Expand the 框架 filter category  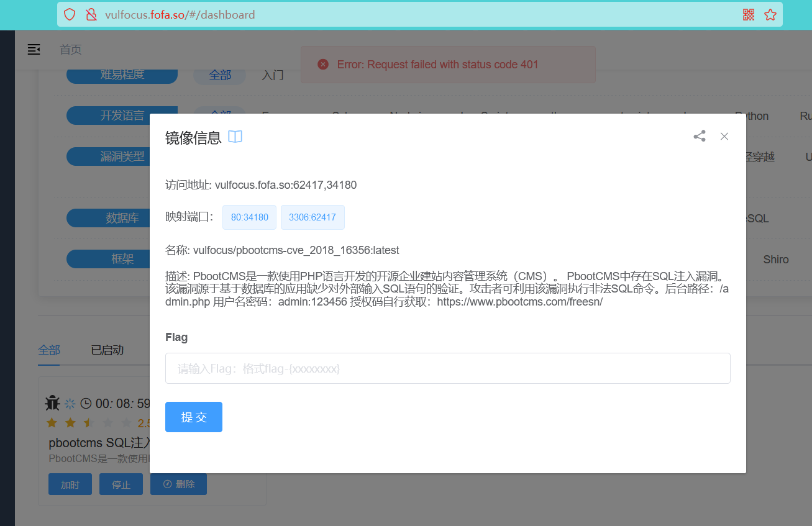(x=122, y=258)
